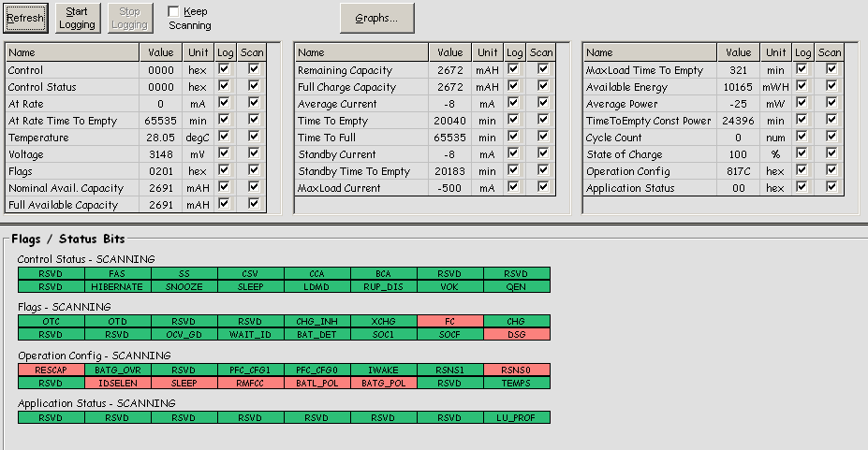The height and width of the screenshot is (450, 868).
Task: Open the Graphs... window
Action: 377,19
